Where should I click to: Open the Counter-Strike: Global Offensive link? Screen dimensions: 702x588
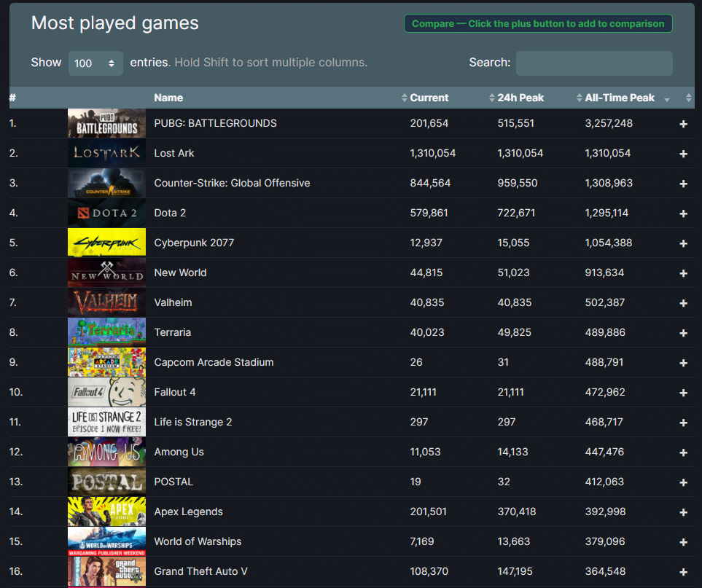coord(232,183)
